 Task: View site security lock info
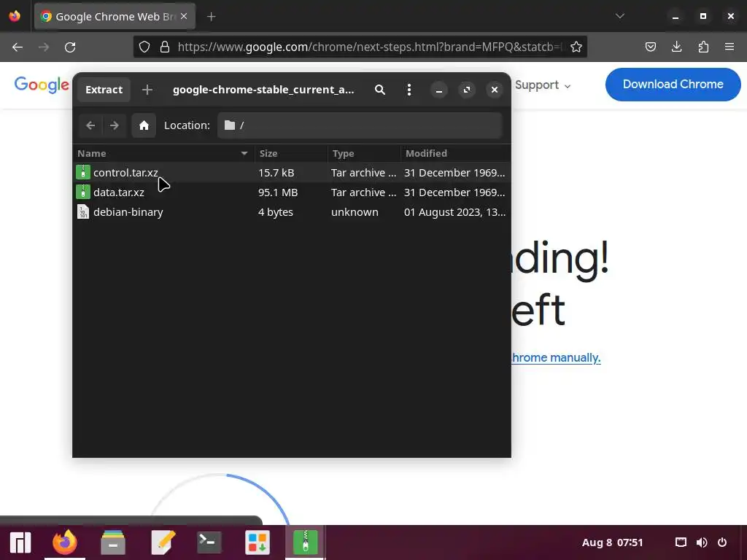click(165, 47)
